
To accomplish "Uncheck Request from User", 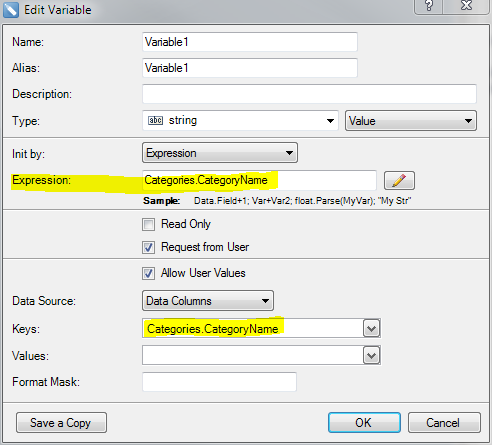I will [x=148, y=247].
